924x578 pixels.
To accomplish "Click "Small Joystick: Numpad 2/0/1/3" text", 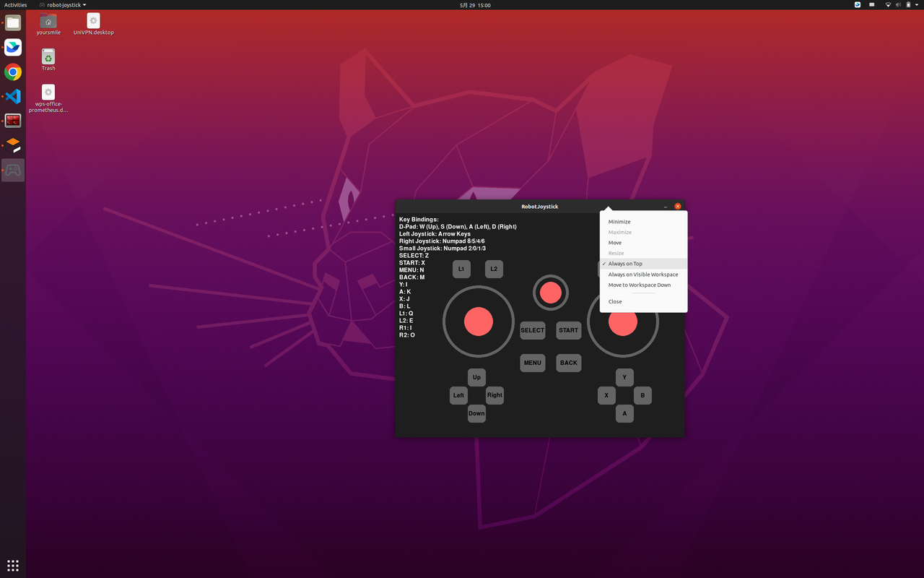I will [x=443, y=249].
